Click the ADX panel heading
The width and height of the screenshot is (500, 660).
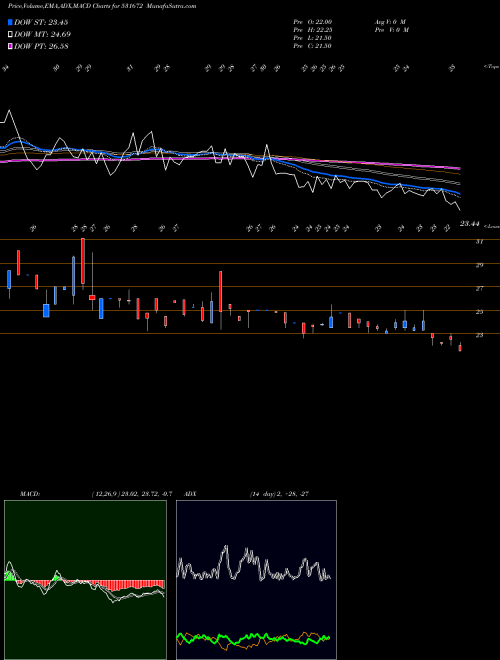tap(190, 494)
